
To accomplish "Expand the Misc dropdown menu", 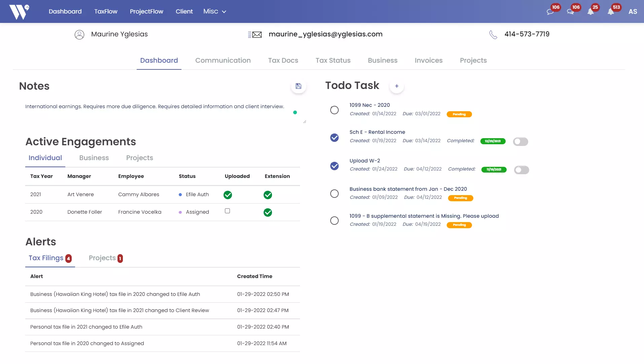I will coord(214,11).
